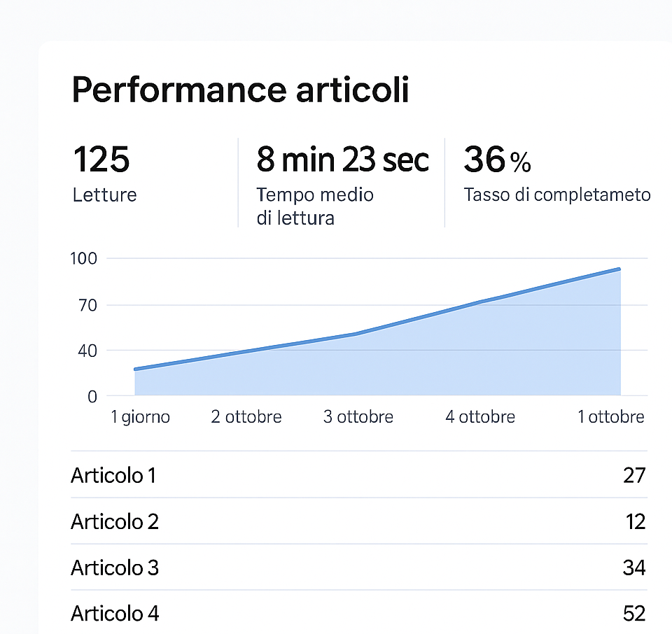672x634 pixels.
Task: Click the count 52 beside Articolo 4
Action: pyautogui.click(x=633, y=614)
